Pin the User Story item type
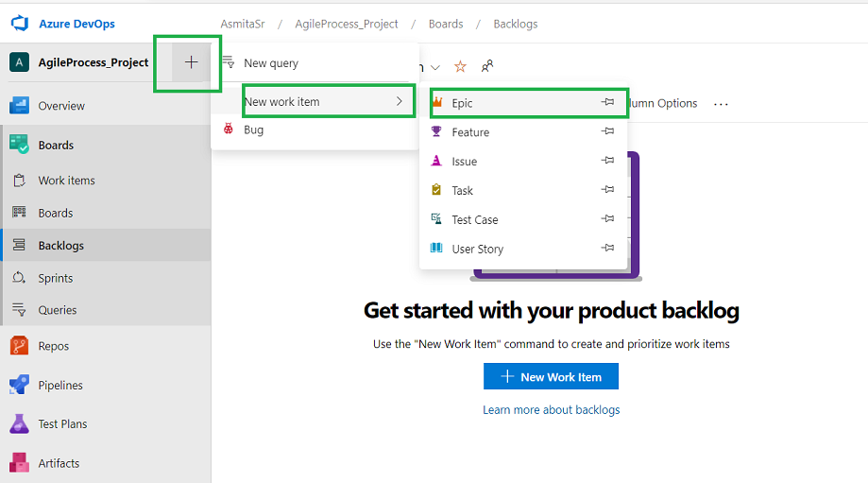The image size is (868, 483). 608,249
